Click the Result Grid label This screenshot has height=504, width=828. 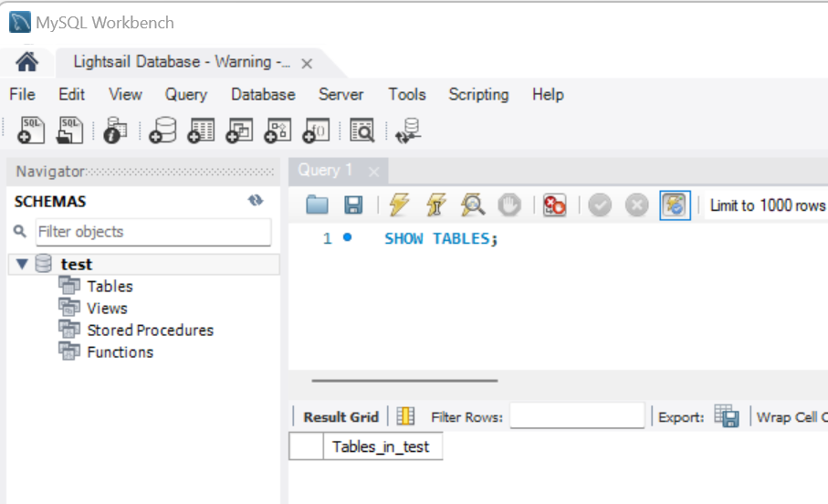pos(341,417)
